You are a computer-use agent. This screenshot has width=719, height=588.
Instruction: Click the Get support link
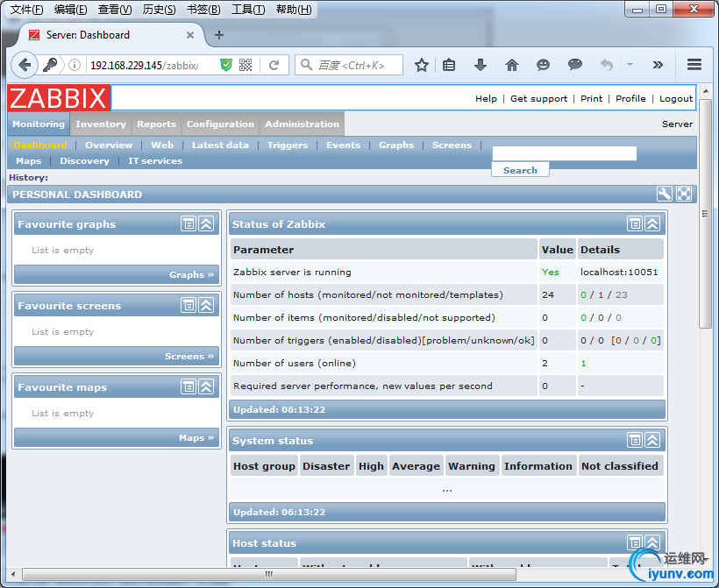(x=538, y=98)
